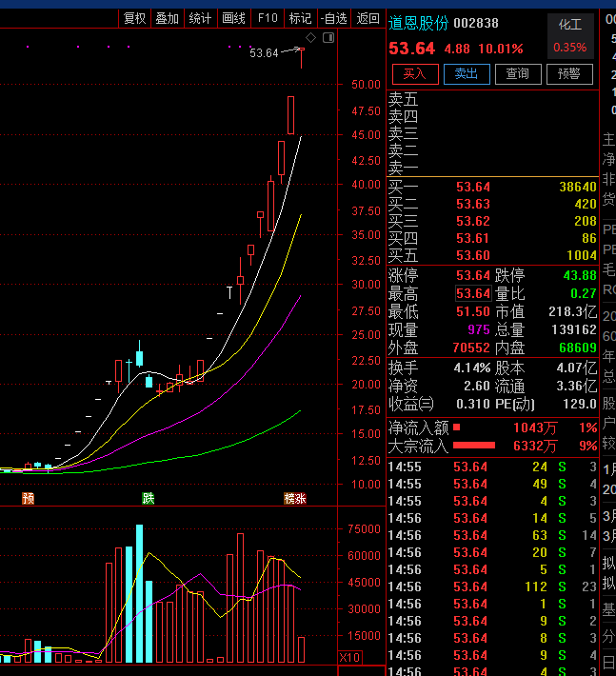Click the 买五 price 53.60

[473, 256]
